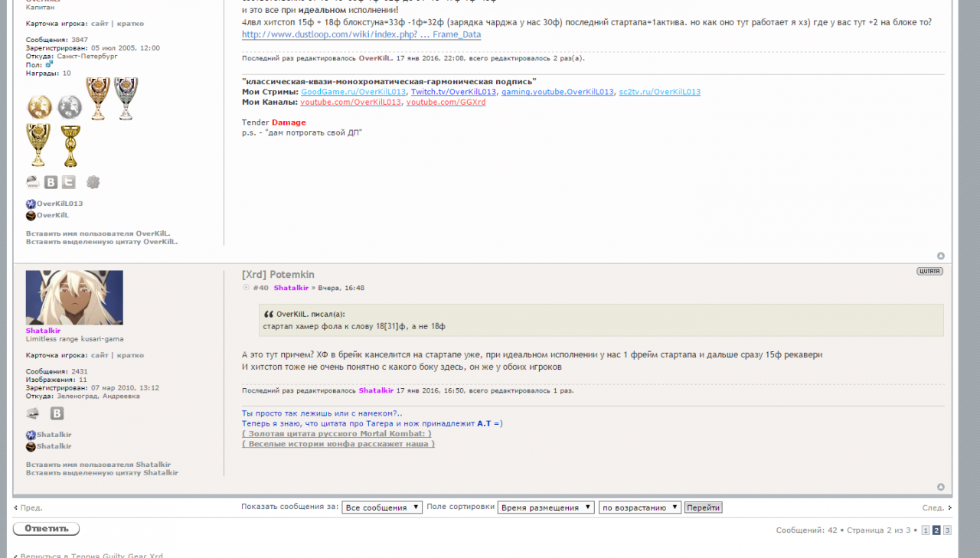Click OverKilL's website (www) icon
Image resolution: width=980 pixels, height=558 pixels.
pyautogui.click(x=33, y=182)
